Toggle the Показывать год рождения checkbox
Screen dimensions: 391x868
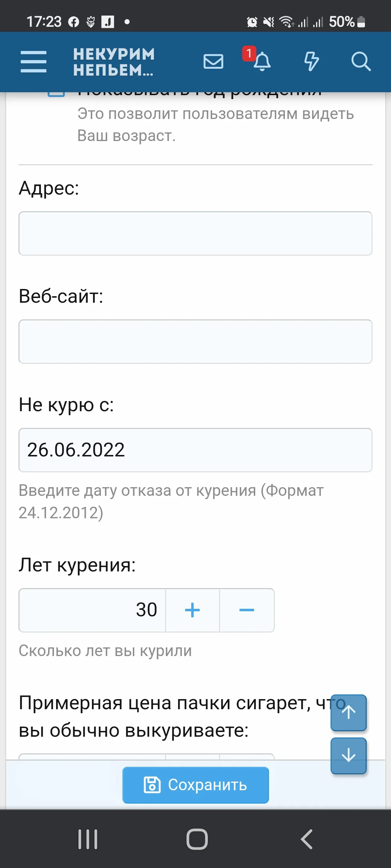56,93
